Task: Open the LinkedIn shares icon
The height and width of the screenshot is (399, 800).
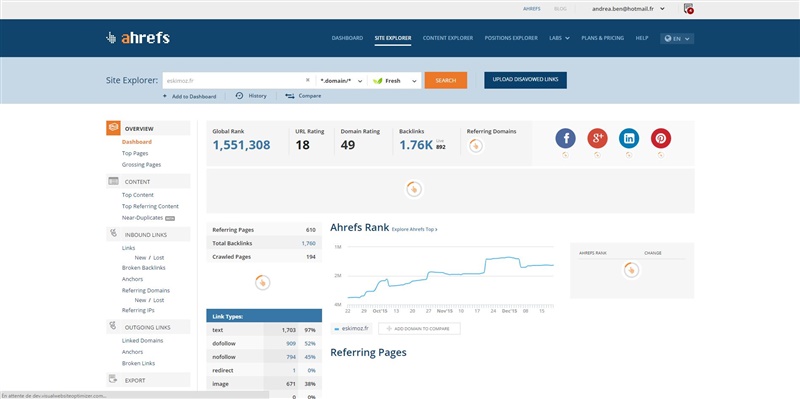Action: (x=629, y=138)
